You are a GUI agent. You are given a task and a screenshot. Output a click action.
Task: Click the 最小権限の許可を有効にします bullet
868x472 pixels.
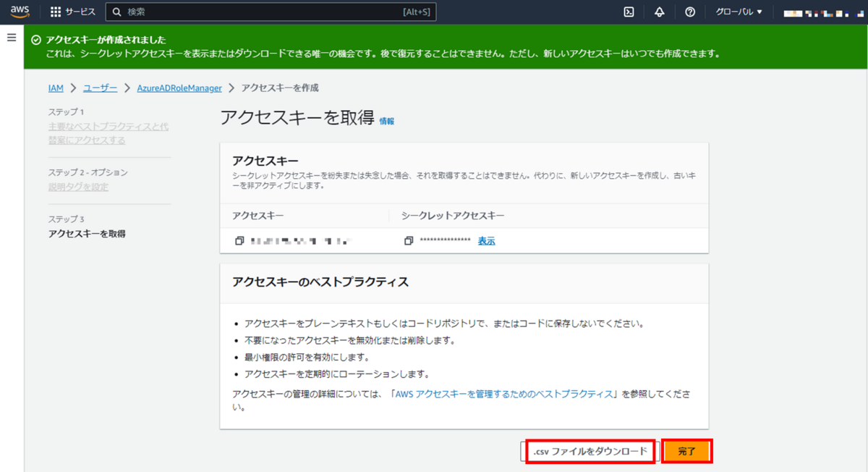pos(307,358)
